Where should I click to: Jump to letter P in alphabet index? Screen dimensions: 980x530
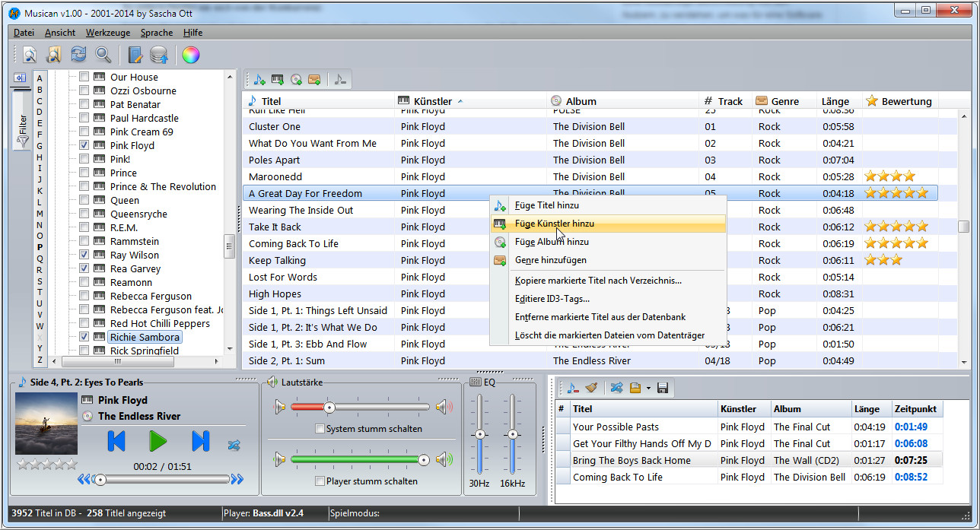40,247
